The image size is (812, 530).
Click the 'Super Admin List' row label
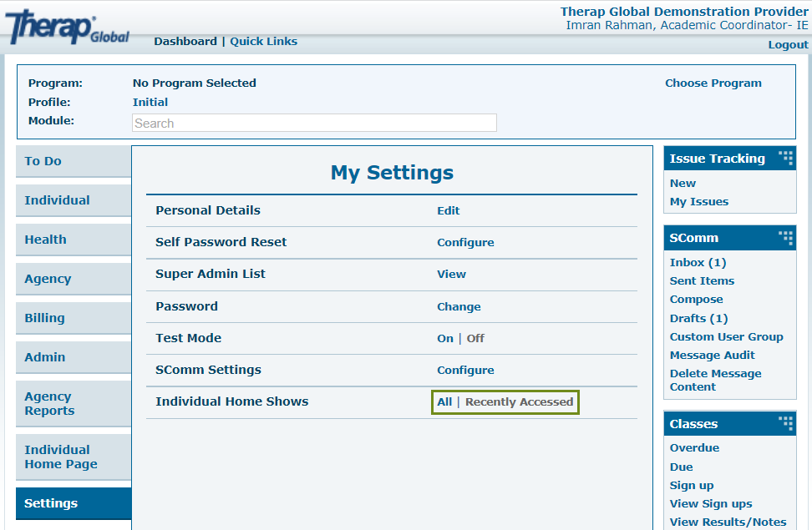pos(211,275)
